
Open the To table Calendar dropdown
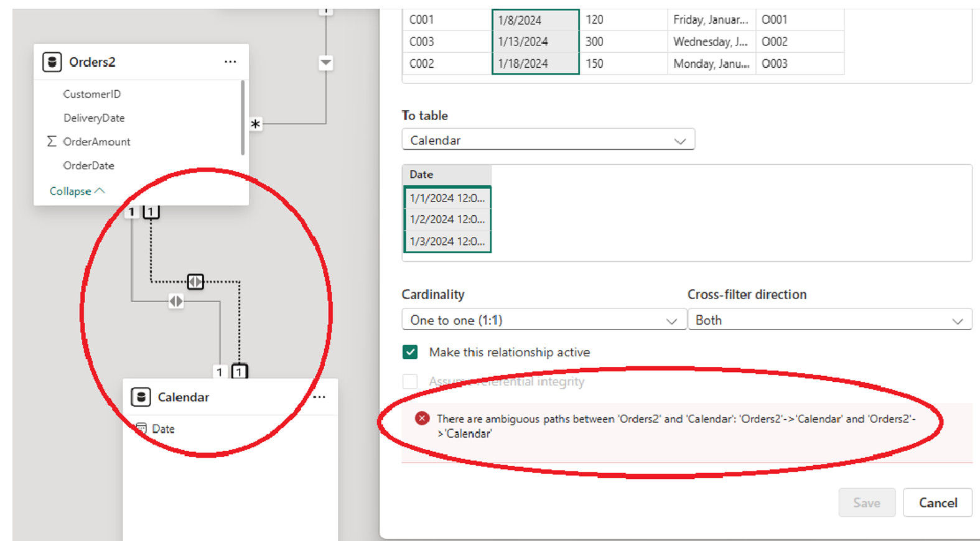click(x=548, y=140)
